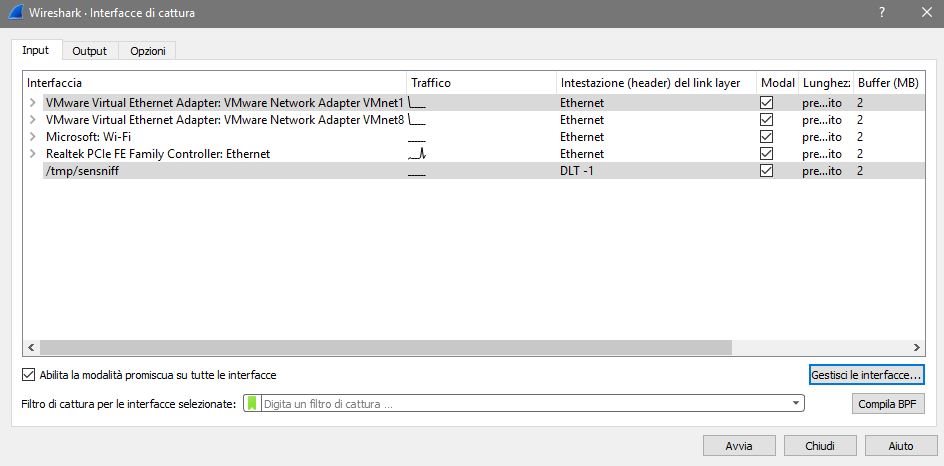Expand the VMnet1 adapter tree row
The image size is (944, 466).
click(x=33, y=103)
